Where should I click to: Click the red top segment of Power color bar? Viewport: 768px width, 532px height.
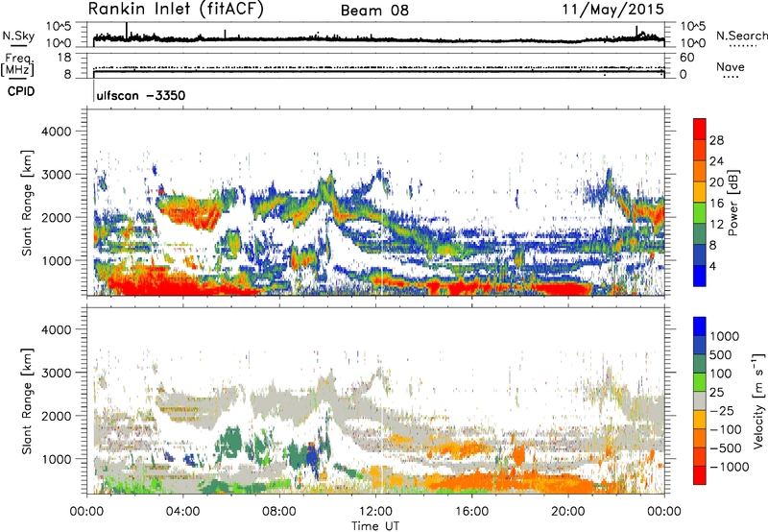coord(700,130)
